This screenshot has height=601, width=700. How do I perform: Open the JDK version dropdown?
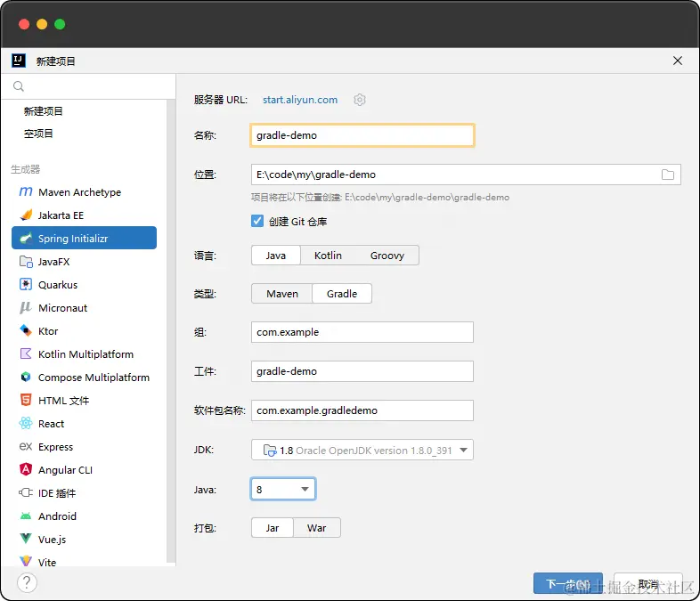click(362, 451)
